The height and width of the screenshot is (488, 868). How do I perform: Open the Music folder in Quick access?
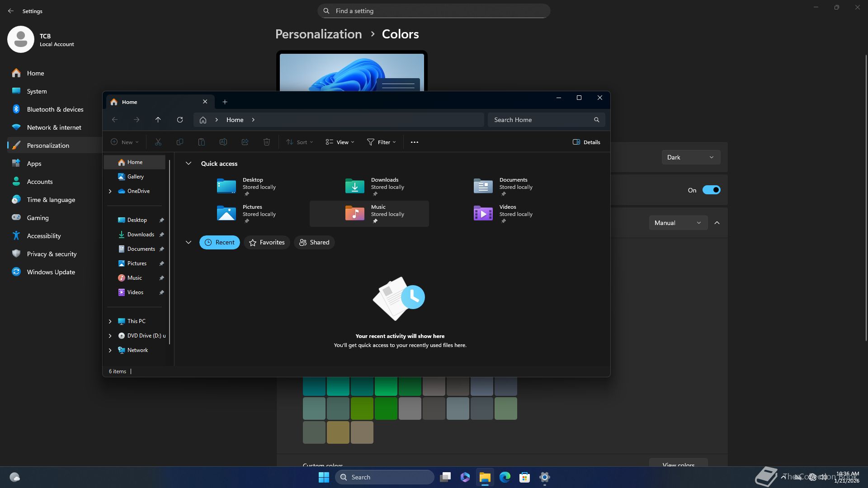click(x=369, y=213)
